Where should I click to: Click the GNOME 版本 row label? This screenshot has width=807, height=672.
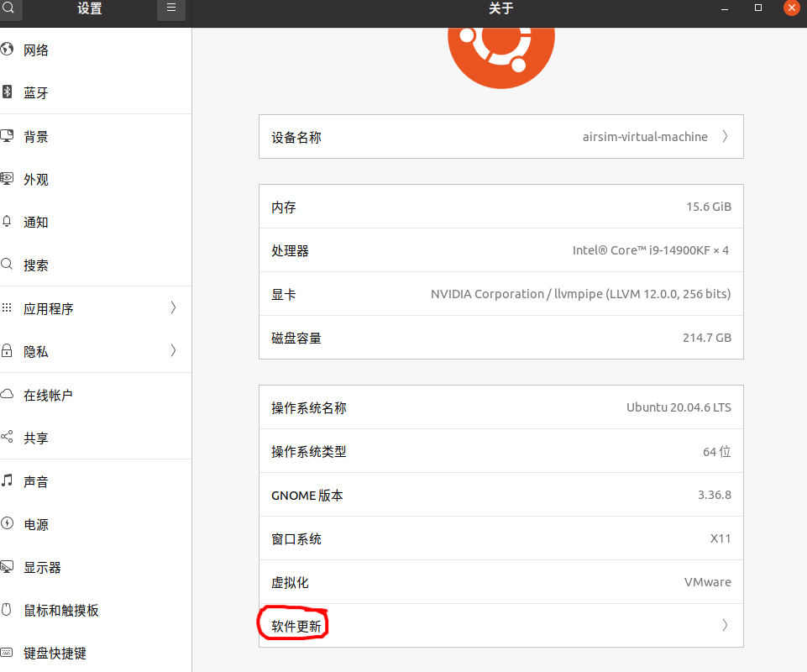click(307, 496)
